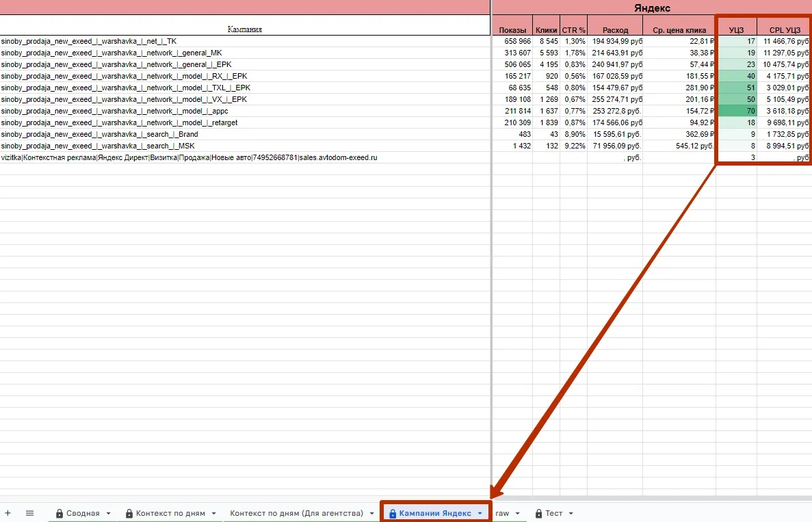812x522 pixels.
Task: Switch to Контекст по дням (Для агентства) sheet
Action: point(296,513)
